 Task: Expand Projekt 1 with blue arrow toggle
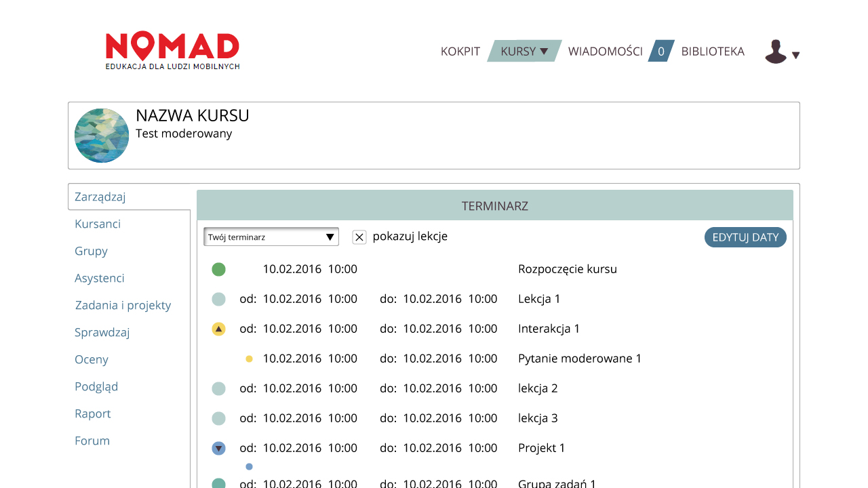coord(218,448)
